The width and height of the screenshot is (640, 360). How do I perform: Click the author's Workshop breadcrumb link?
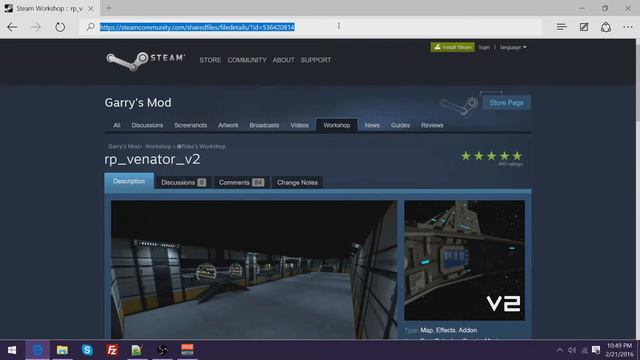coord(201,147)
